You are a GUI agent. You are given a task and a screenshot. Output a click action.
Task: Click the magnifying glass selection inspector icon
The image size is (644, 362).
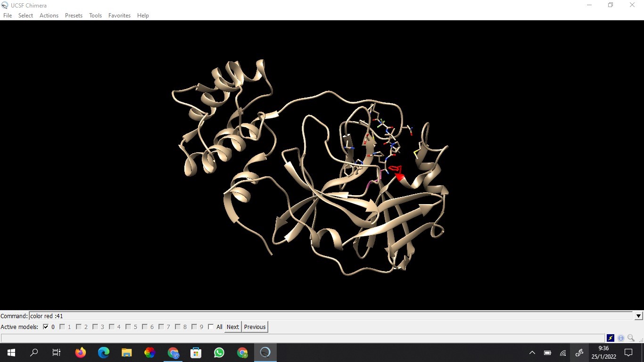[631, 338]
